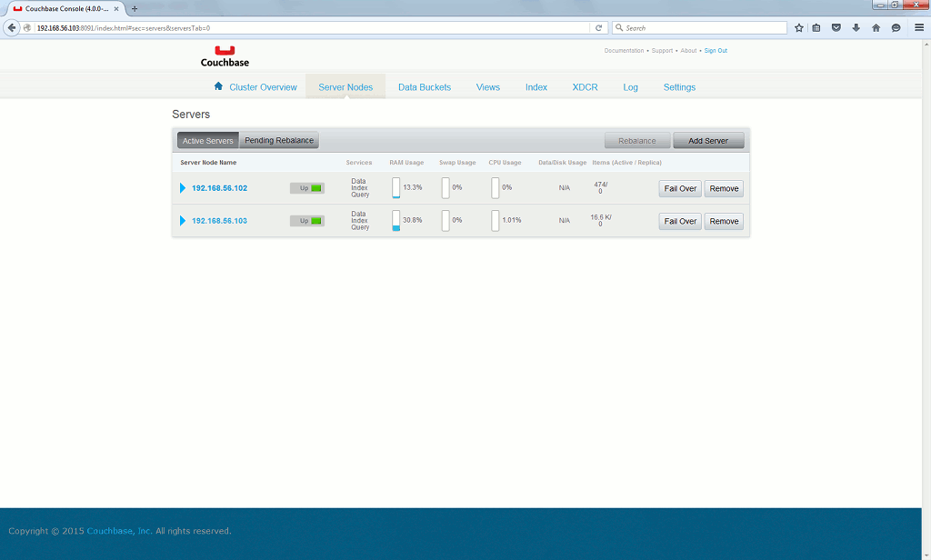Bookmark this page with the star icon

(798, 28)
